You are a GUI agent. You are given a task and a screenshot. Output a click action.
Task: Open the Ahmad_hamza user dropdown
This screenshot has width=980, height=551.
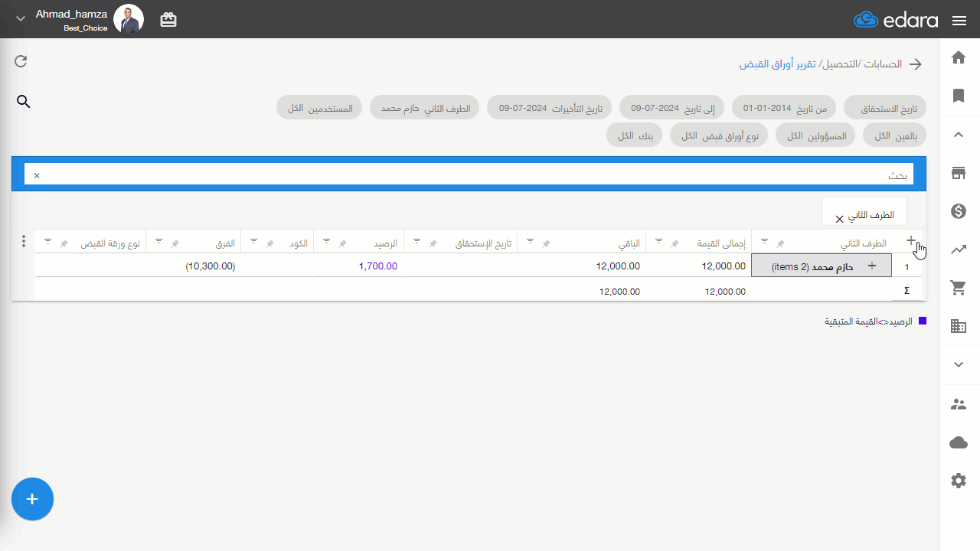click(x=21, y=18)
